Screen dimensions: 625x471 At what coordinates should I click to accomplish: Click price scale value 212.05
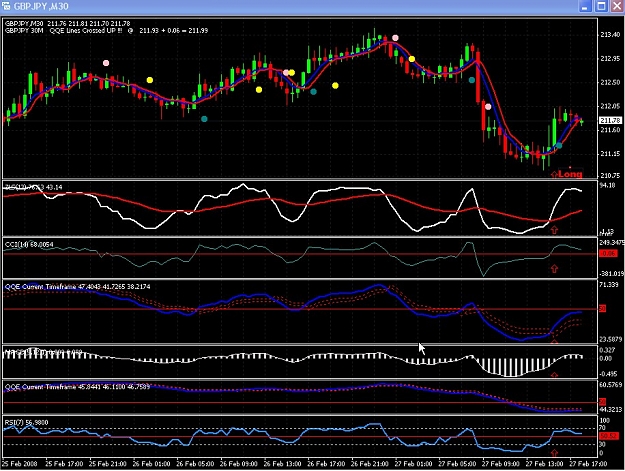[610, 106]
